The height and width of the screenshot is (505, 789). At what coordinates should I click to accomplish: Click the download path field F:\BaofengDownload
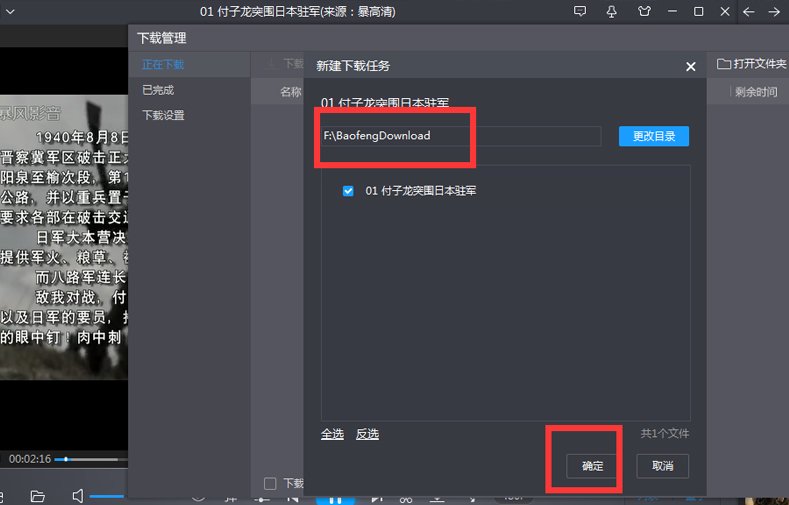(461, 136)
